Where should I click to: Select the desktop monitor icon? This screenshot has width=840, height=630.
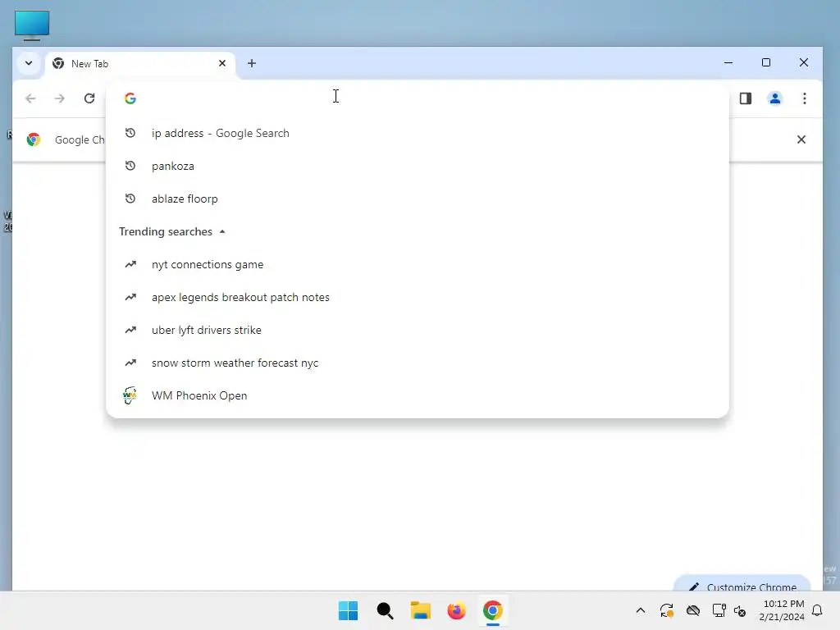click(32, 25)
